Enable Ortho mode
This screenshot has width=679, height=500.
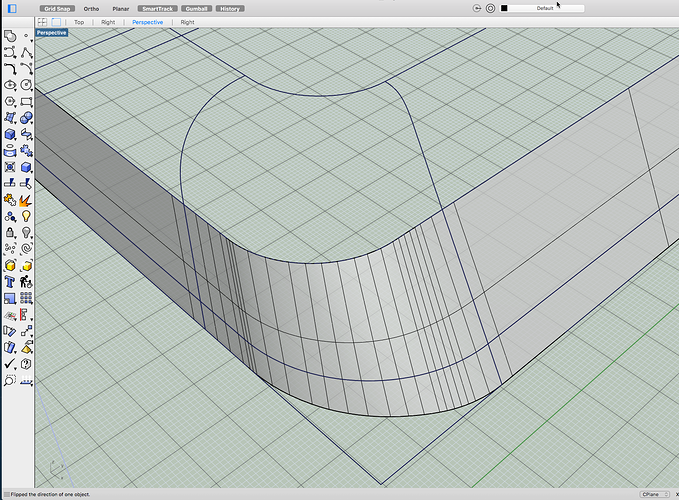coord(91,8)
